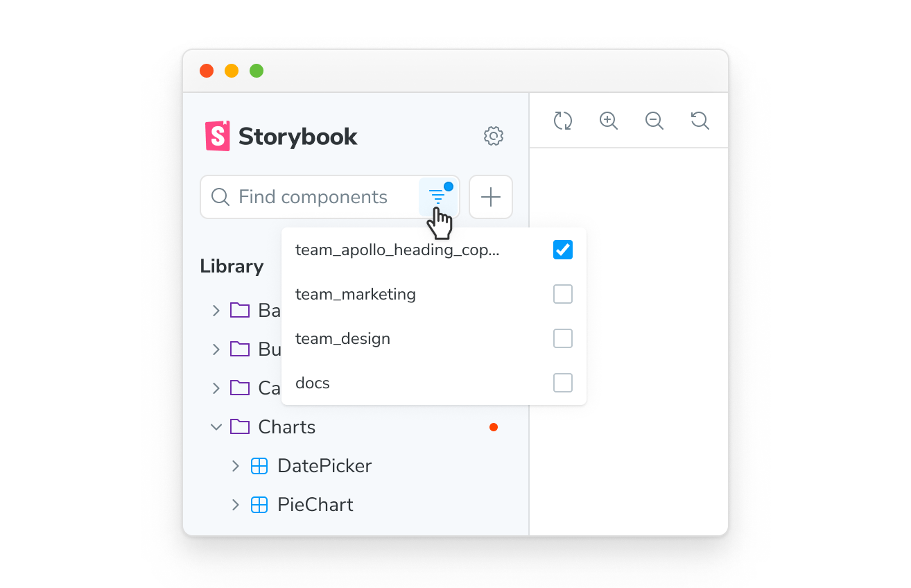Click the tag filter icon

(x=438, y=196)
